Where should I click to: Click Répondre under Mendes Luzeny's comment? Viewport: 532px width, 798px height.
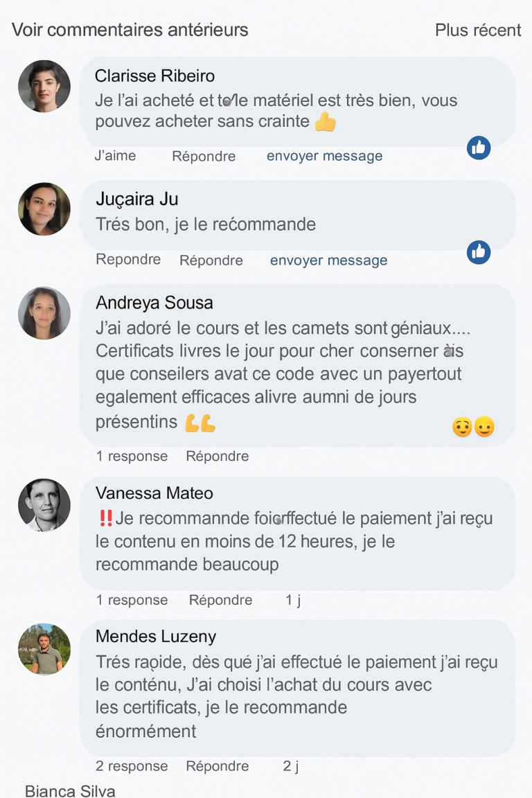click(217, 766)
